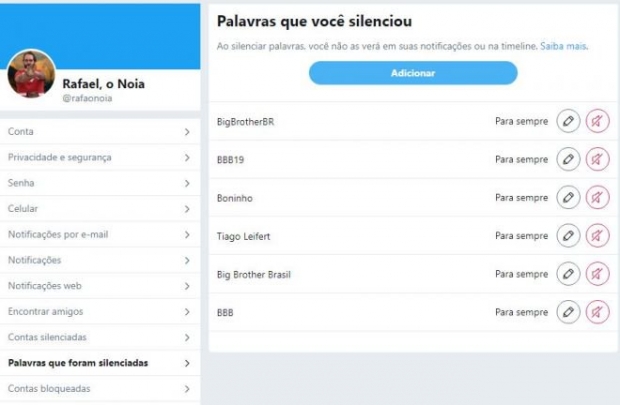Go to Contas bloqueadas menu item

[100, 389]
